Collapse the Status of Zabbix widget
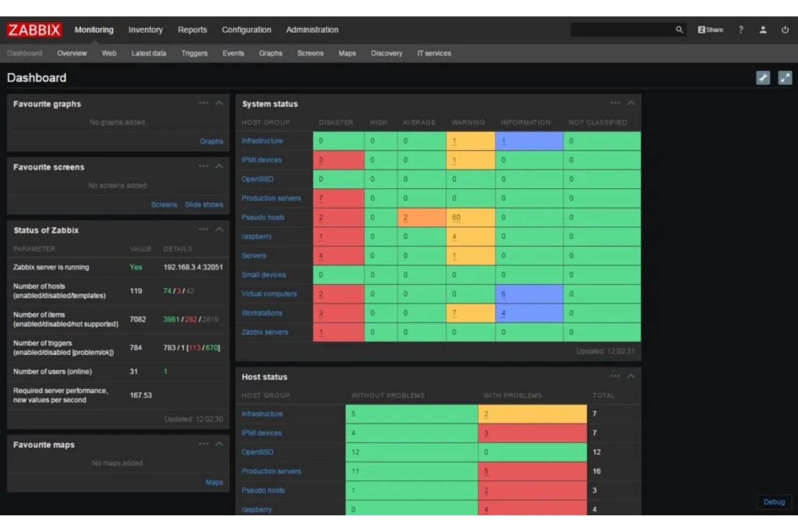This screenshot has height=532, width=798. (x=219, y=229)
